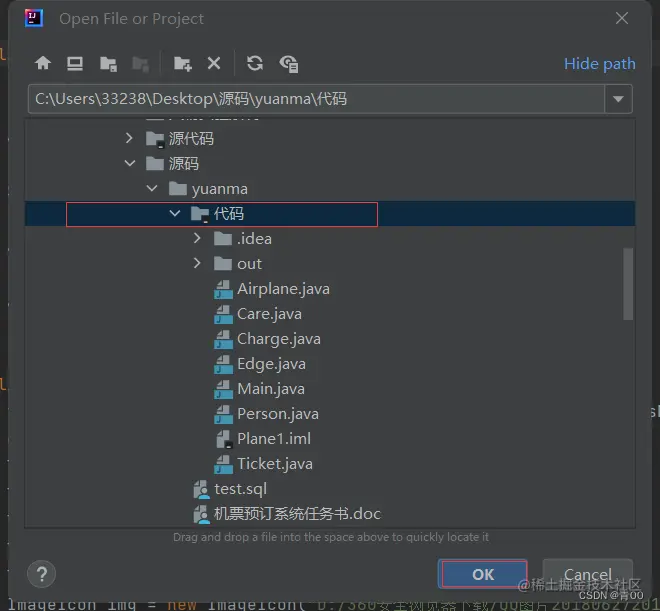Go to the Home directory icon
The image size is (660, 611).
tap(43, 63)
